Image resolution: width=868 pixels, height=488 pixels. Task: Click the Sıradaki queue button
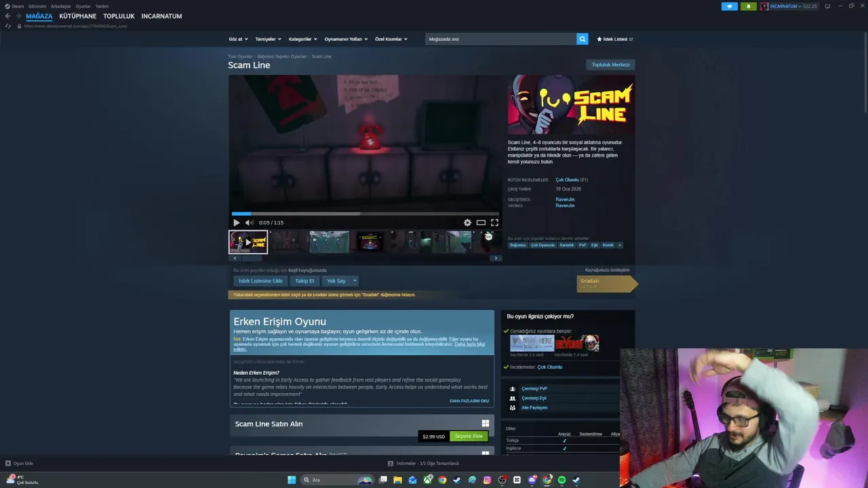[x=606, y=284]
